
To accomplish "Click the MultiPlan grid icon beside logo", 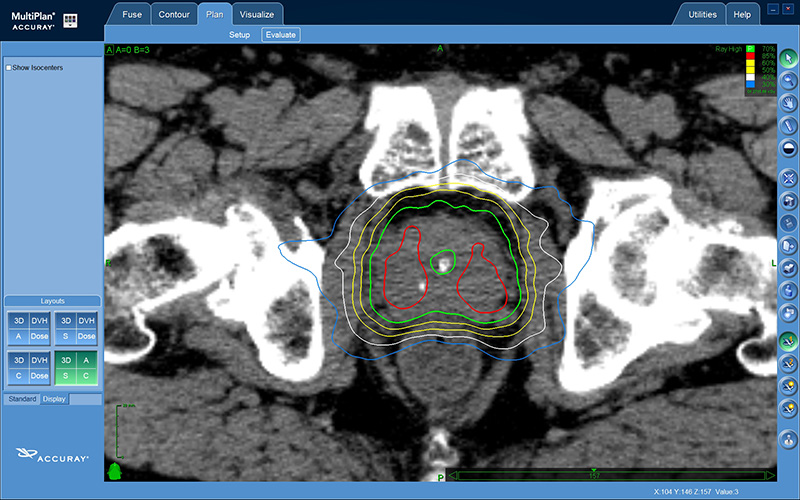I will tap(70, 20).
